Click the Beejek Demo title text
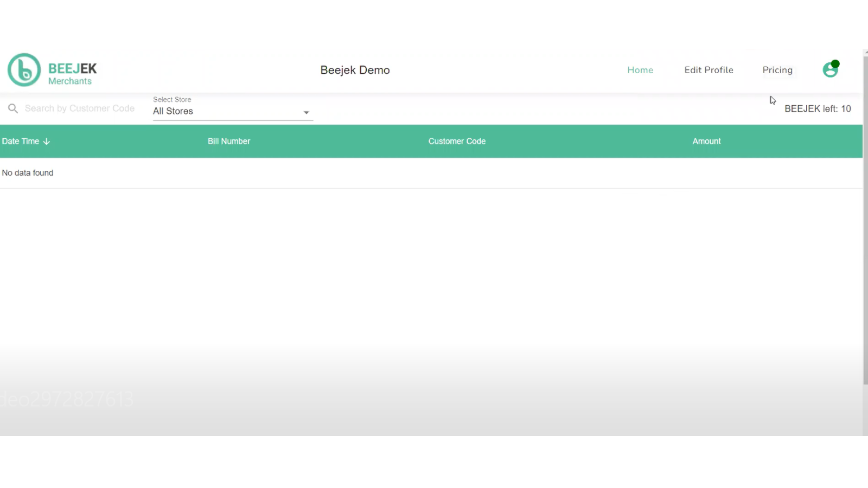 355,70
